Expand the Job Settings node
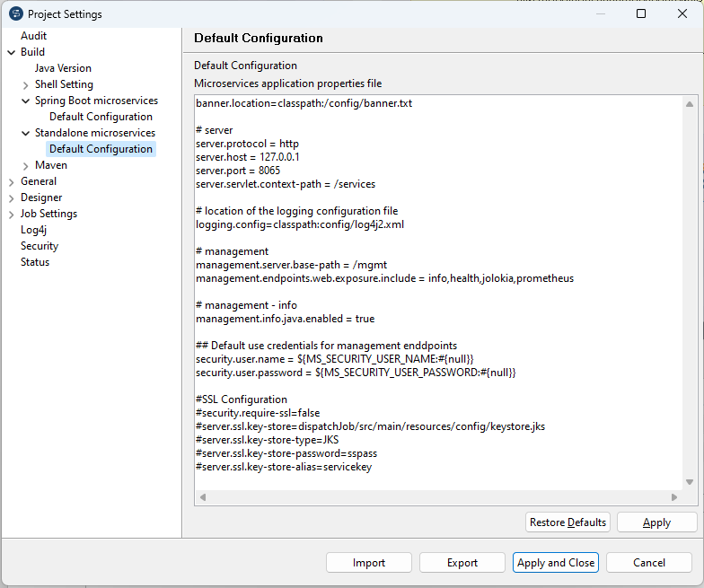Image resolution: width=704 pixels, height=588 pixels. point(11,215)
